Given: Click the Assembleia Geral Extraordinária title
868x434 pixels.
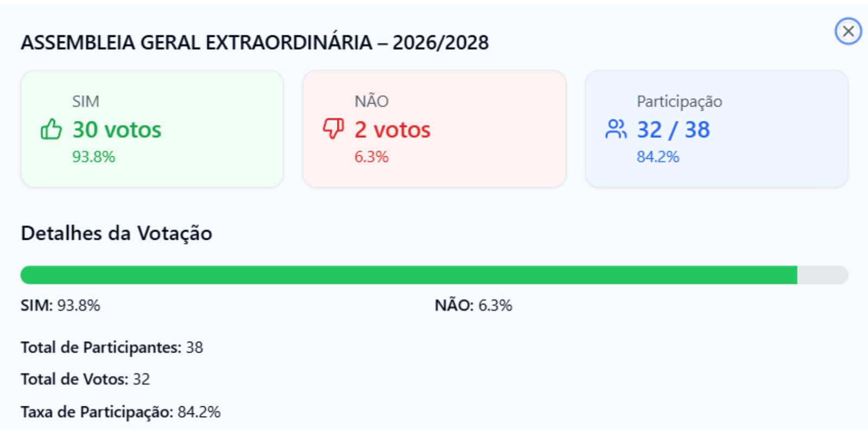Looking at the screenshot, I should click(254, 42).
